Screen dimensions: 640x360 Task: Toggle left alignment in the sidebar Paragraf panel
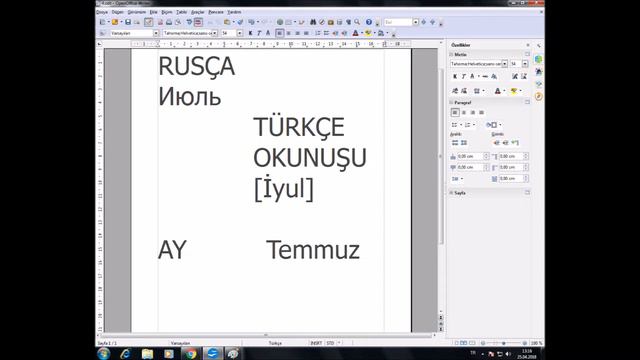point(455,112)
